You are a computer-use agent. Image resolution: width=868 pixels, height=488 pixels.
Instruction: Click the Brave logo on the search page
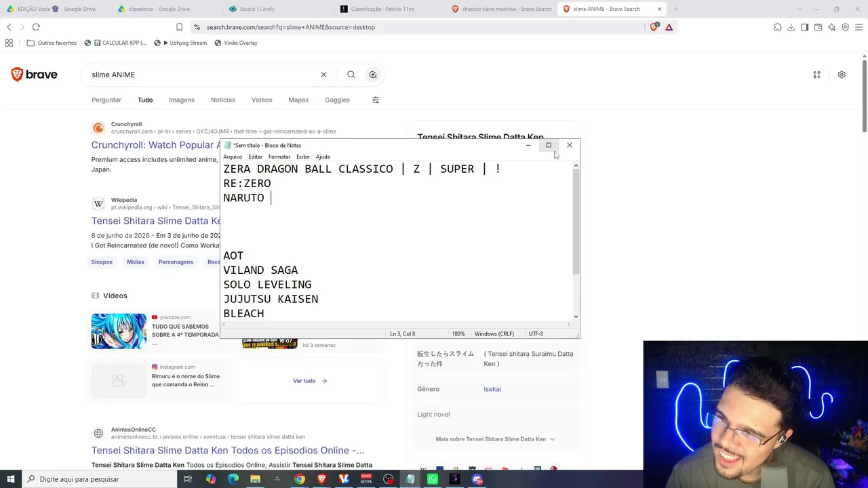(34, 75)
